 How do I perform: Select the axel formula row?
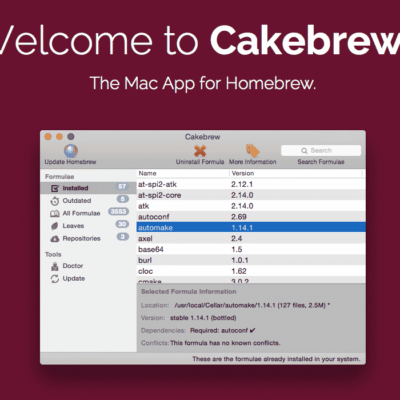[251, 239]
